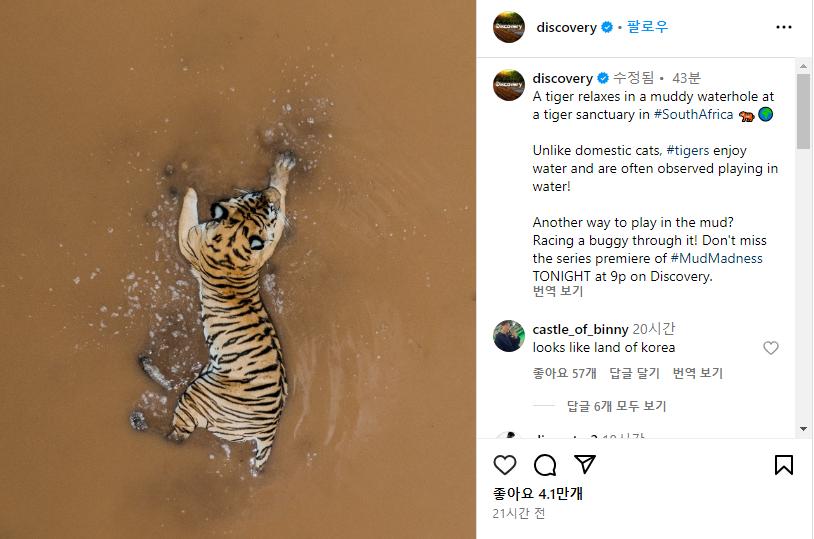The width and height of the screenshot is (814, 539).
Task: Share the post with the paper plane icon
Action: (585, 465)
